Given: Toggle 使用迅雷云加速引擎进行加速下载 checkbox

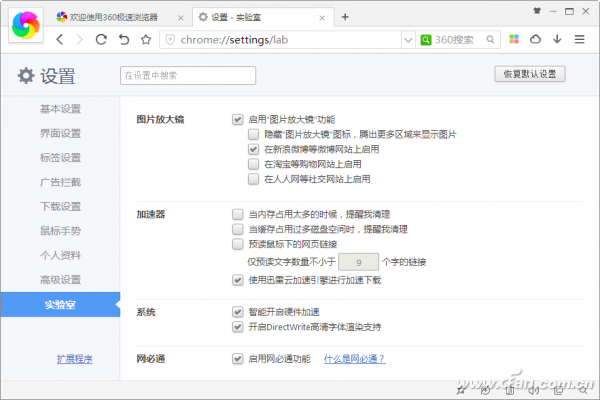Looking at the screenshot, I should tap(237, 280).
